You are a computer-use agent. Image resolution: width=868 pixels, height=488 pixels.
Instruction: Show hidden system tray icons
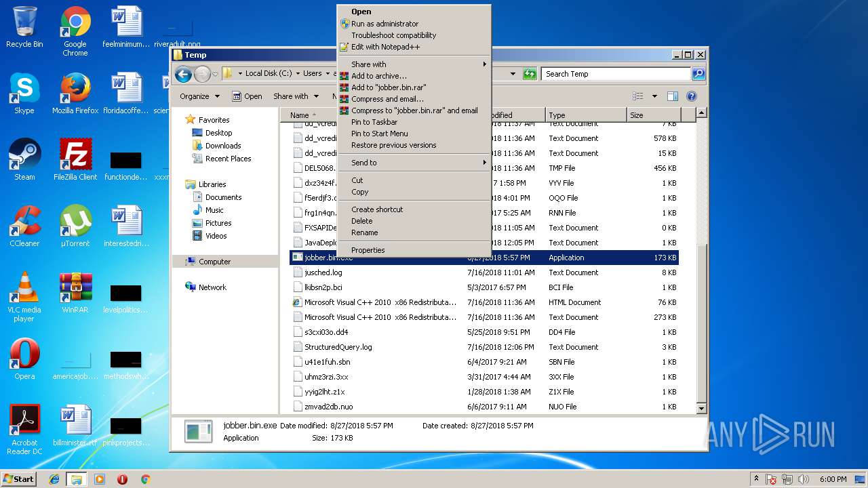pyautogui.click(x=756, y=479)
